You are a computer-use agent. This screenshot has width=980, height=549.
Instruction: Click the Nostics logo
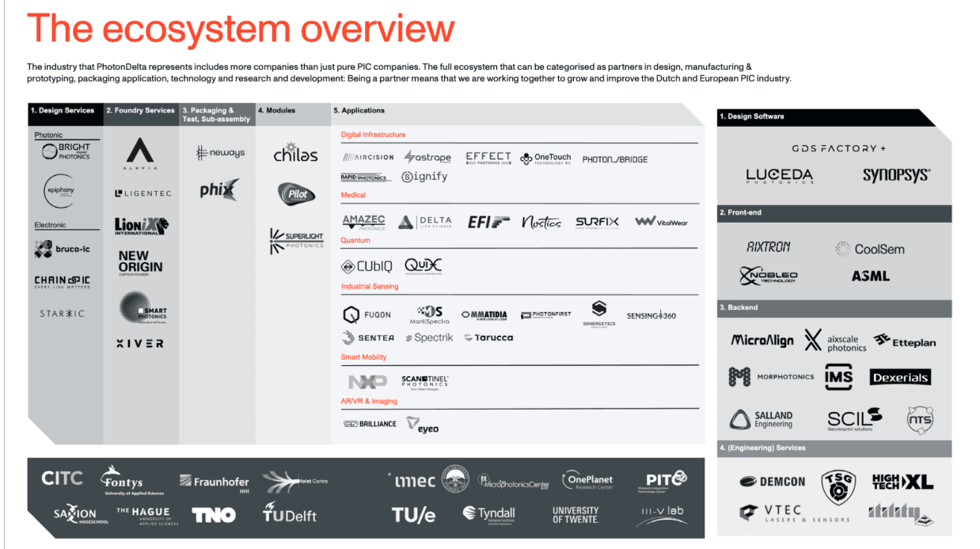coord(541,223)
